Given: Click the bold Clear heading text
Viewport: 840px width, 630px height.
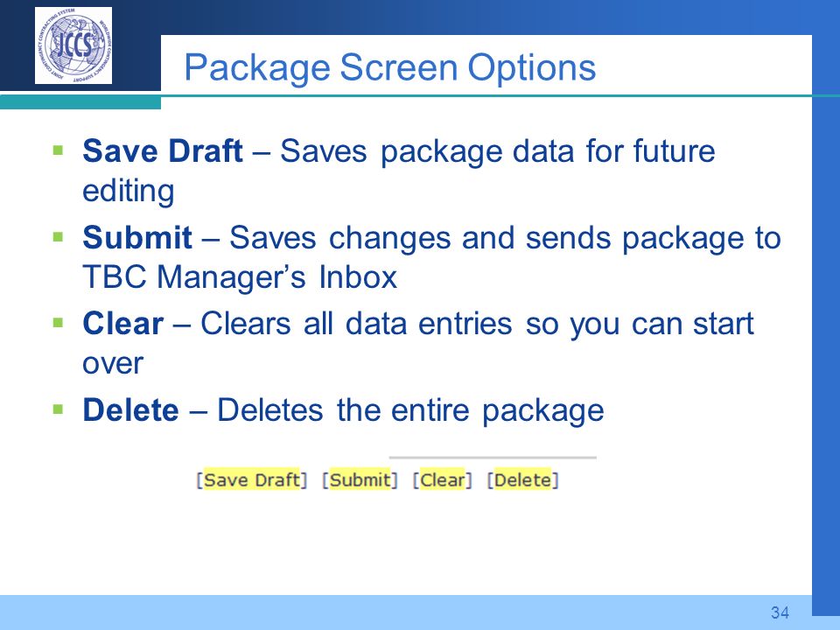Looking at the screenshot, I should tap(122, 324).
